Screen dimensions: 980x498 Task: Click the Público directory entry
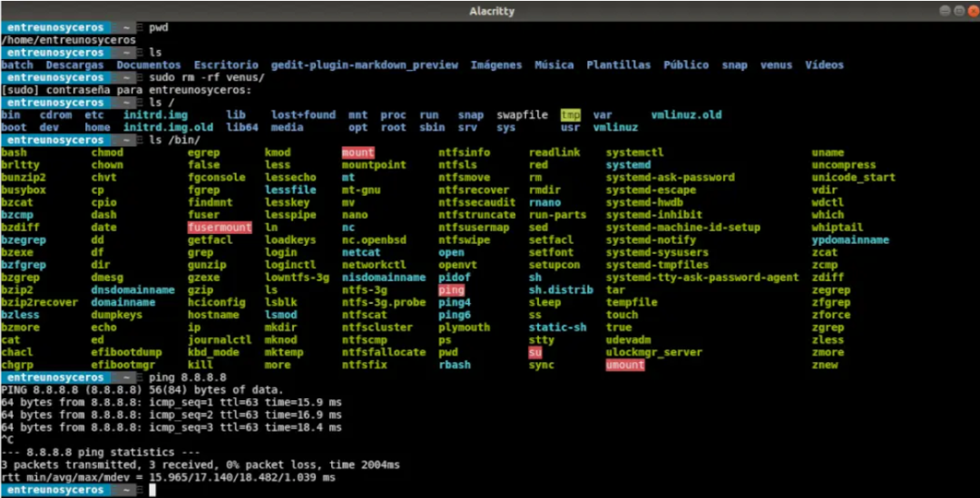[x=686, y=65]
